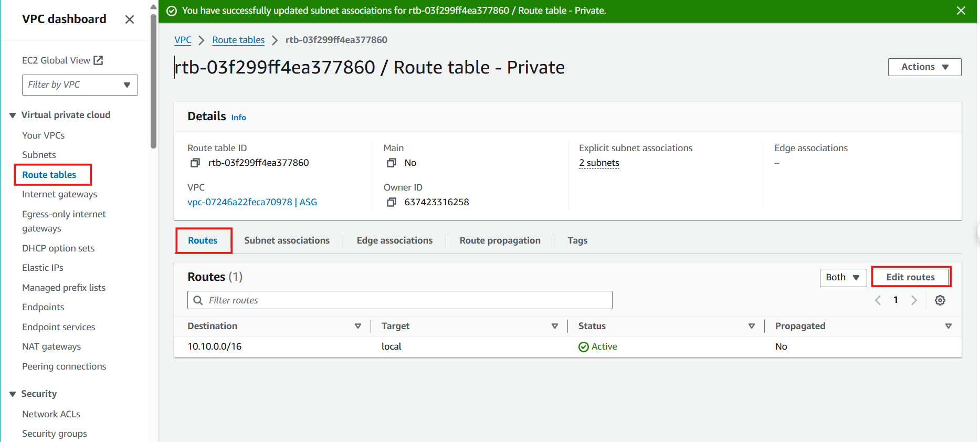
Task: Open Elastic IPs page
Action: pos(43,268)
